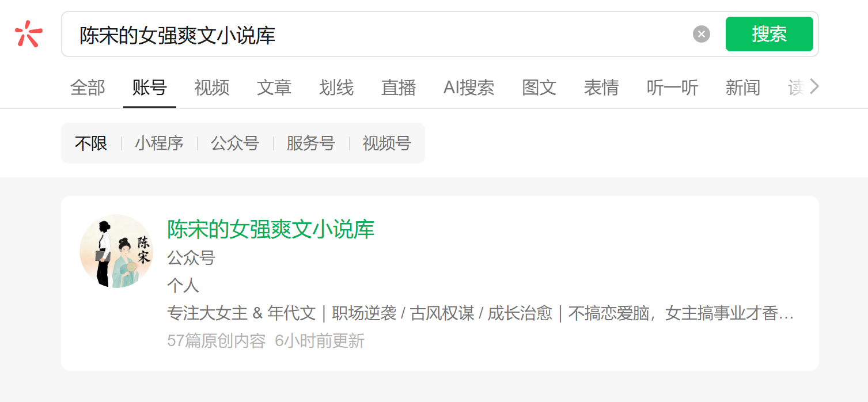Filter results by 小程序
This screenshot has height=402, width=868.
click(159, 143)
